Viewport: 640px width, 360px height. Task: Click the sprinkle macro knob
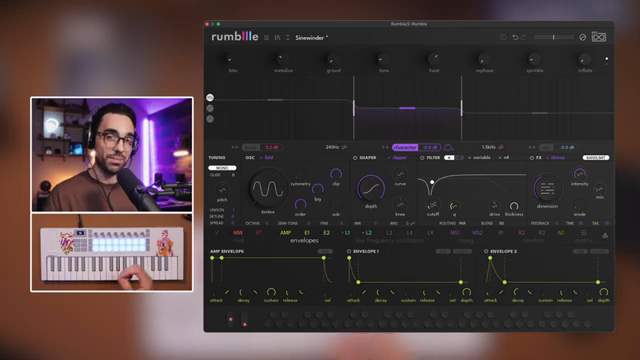(534, 59)
